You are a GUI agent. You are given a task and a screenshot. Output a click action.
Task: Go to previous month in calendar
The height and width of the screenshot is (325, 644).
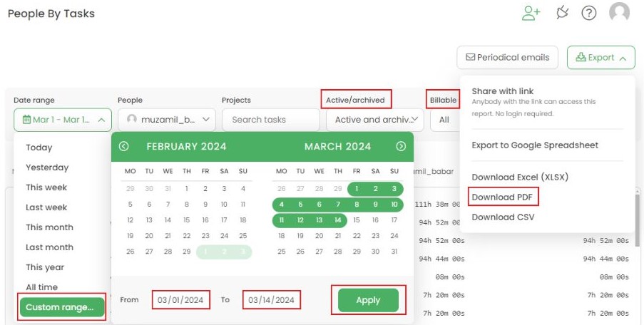tap(123, 146)
